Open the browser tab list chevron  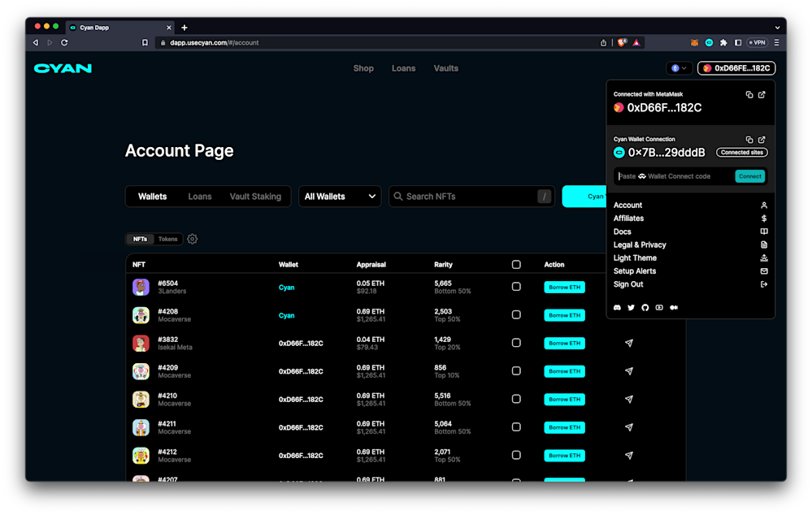click(777, 28)
